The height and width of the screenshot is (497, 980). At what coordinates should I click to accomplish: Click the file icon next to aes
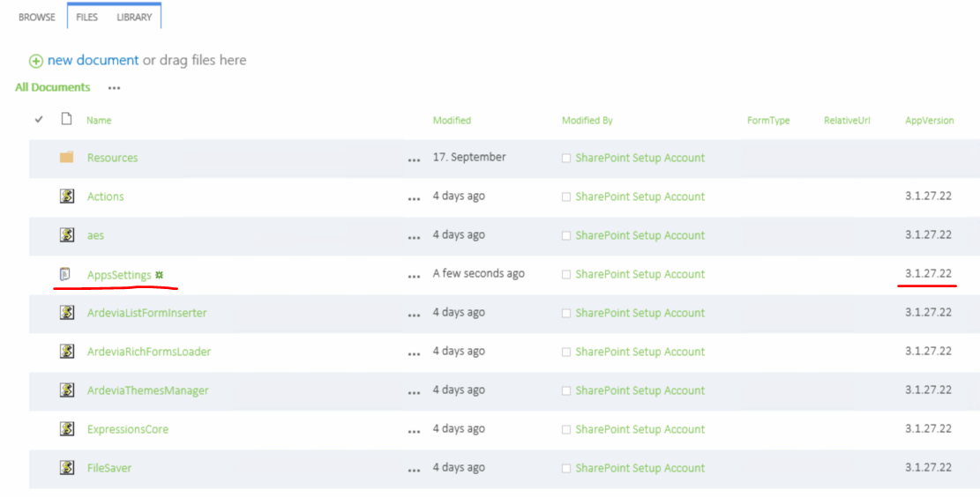pos(66,235)
